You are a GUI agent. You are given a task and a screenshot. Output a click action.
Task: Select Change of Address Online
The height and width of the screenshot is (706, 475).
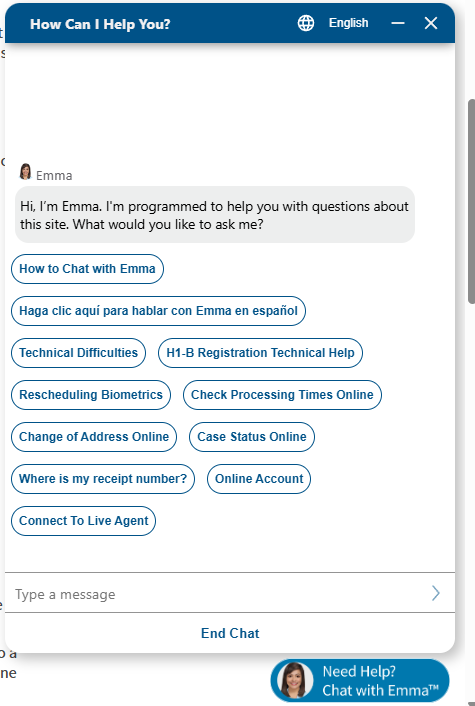94,437
